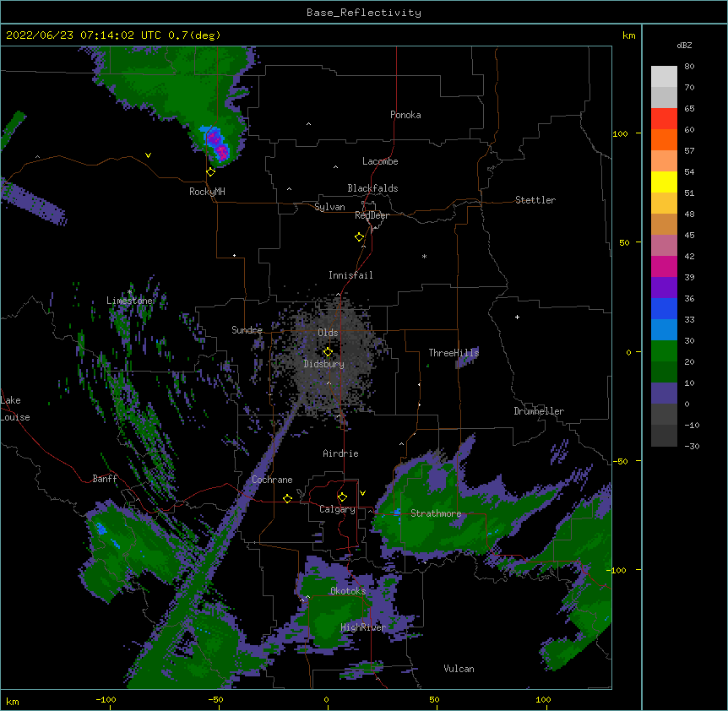
Task: Click the km unit label at bottom left
Action: tap(13, 701)
